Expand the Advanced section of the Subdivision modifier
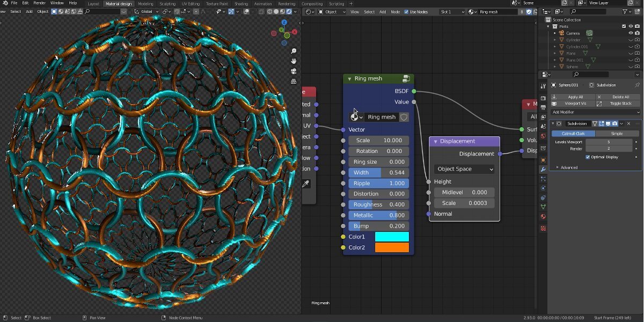 coord(567,167)
